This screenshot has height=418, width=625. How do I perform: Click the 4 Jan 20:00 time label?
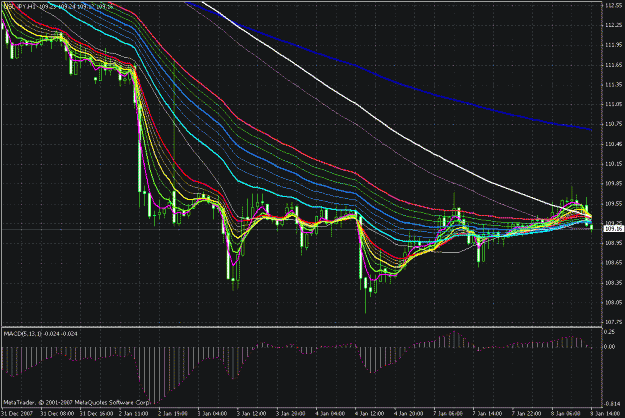(x=409, y=414)
